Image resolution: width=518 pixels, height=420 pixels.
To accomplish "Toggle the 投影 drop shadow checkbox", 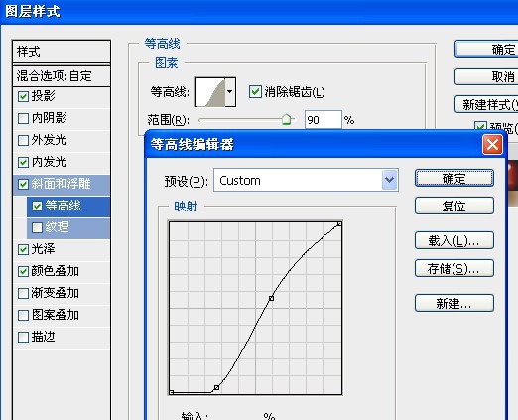I will click(x=23, y=96).
